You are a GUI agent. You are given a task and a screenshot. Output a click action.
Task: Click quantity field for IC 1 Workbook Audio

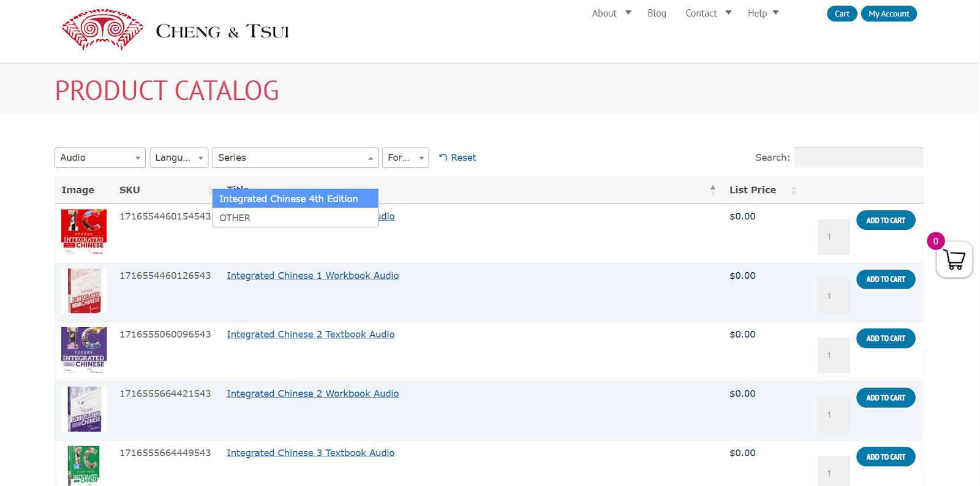[x=834, y=296]
